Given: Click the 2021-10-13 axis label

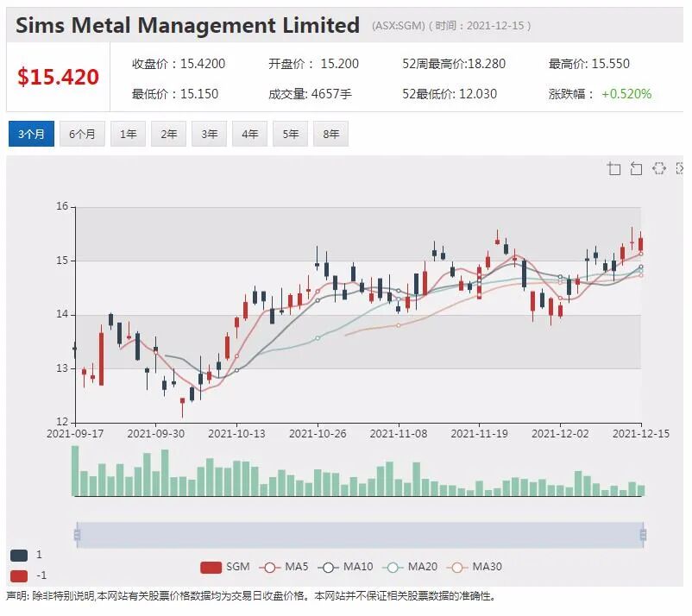Looking at the screenshot, I should click(236, 434).
